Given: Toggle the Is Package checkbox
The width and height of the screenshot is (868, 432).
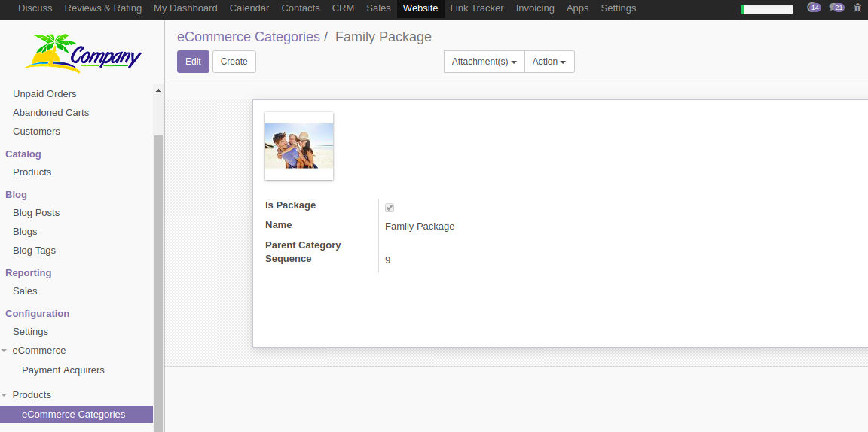Looking at the screenshot, I should pos(389,208).
